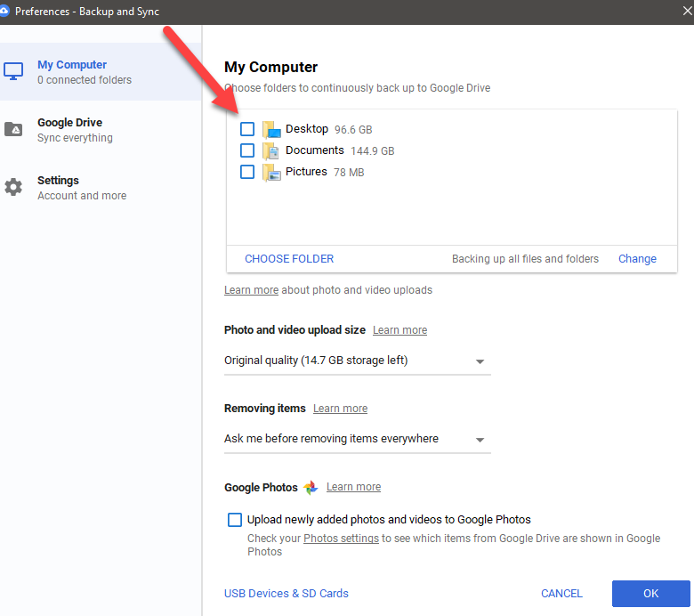Viewport: 694px width, 616px height.
Task: Select the My Computer tab in sidebar
Action: pyautogui.click(x=101, y=72)
